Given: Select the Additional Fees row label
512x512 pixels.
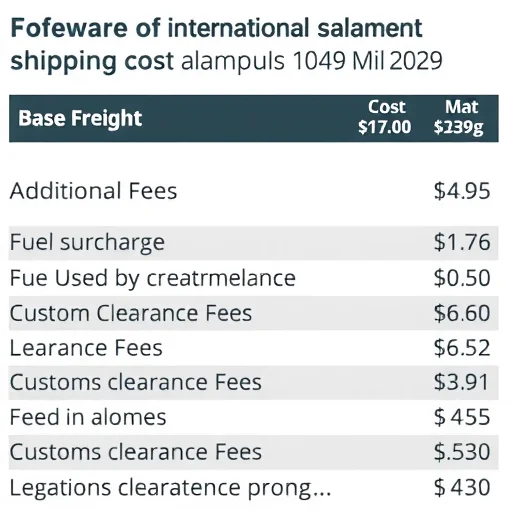Looking at the screenshot, I should click(93, 191).
